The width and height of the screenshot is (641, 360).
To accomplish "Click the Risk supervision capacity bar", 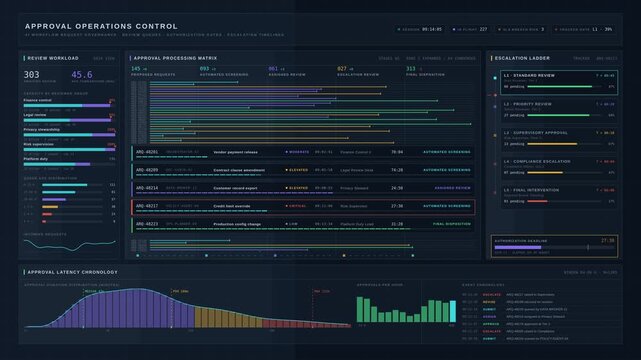I will 69,150.
